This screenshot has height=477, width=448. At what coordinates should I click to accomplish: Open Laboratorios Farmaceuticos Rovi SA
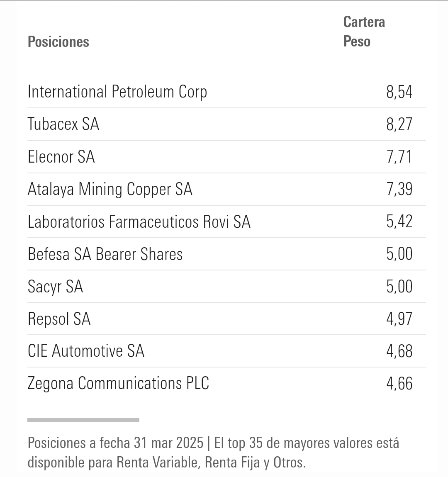139,221
